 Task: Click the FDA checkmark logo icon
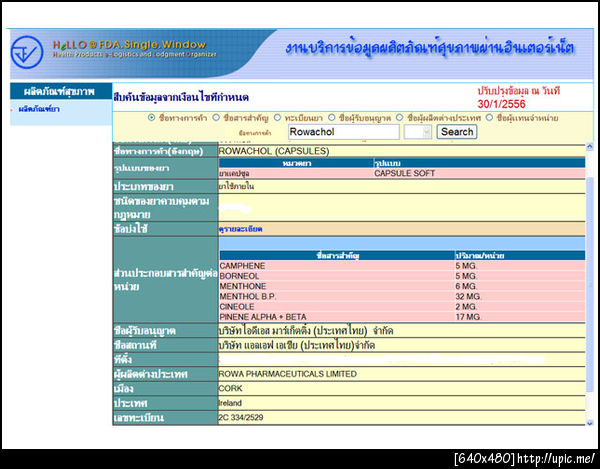(x=27, y=52)
